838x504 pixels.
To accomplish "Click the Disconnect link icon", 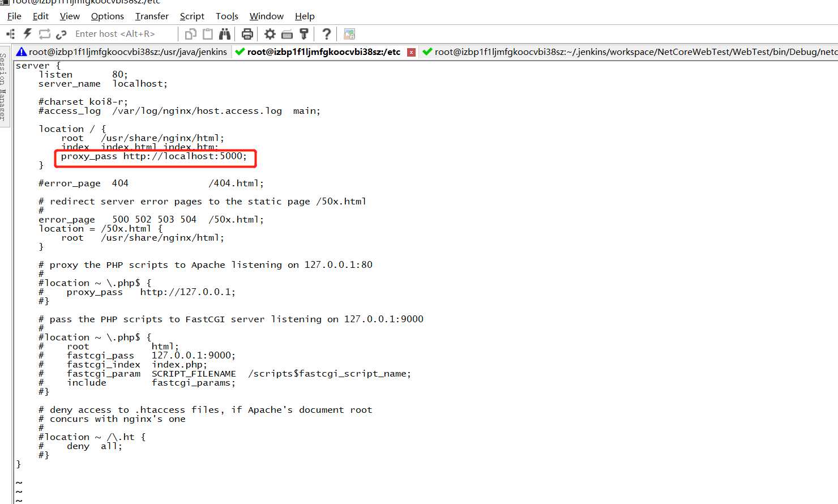I will coord(61,34).
